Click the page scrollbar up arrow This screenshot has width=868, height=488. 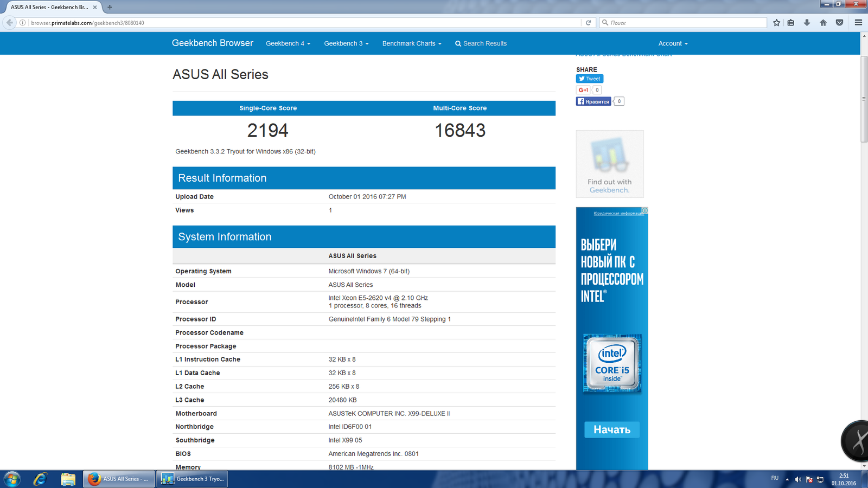[x=864, y=36]
